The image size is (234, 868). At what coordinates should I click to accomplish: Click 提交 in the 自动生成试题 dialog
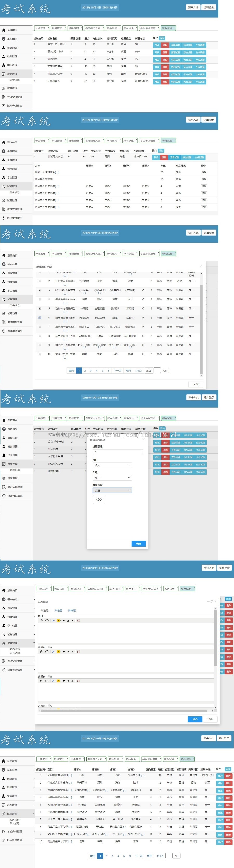[x=99, y=500]
